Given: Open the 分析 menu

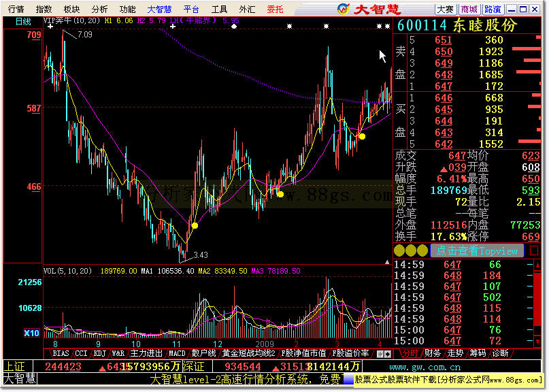Looking at the screenshot, I should [99, 9].
